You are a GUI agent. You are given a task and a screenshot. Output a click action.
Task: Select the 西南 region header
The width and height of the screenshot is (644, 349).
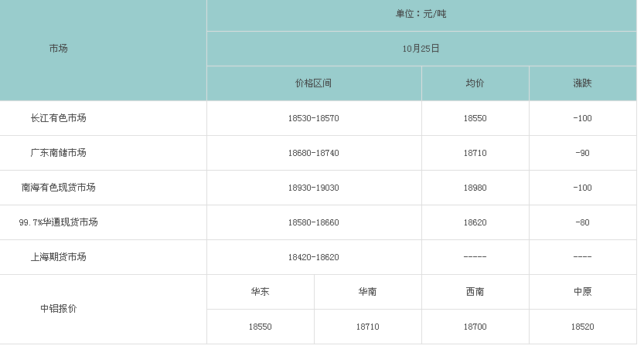(475, 292)
